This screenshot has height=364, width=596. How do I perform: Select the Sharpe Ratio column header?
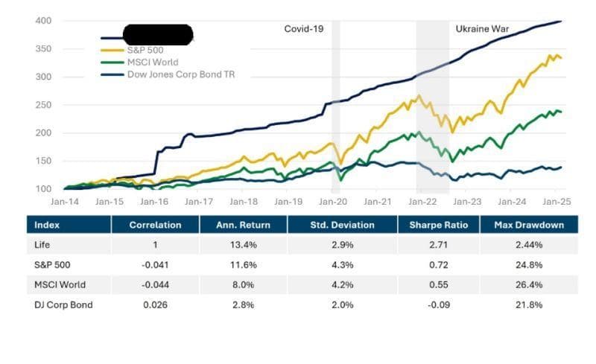(437, 224)
